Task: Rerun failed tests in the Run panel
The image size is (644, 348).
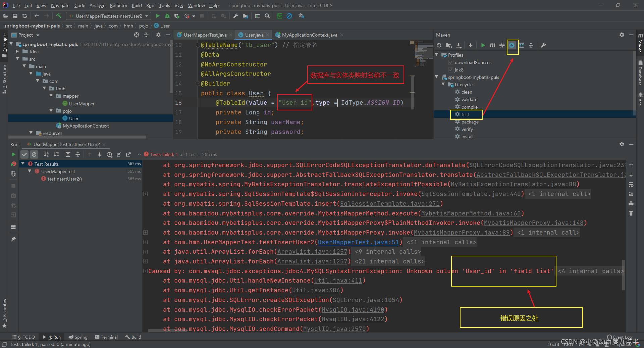Action: point(13,164)
